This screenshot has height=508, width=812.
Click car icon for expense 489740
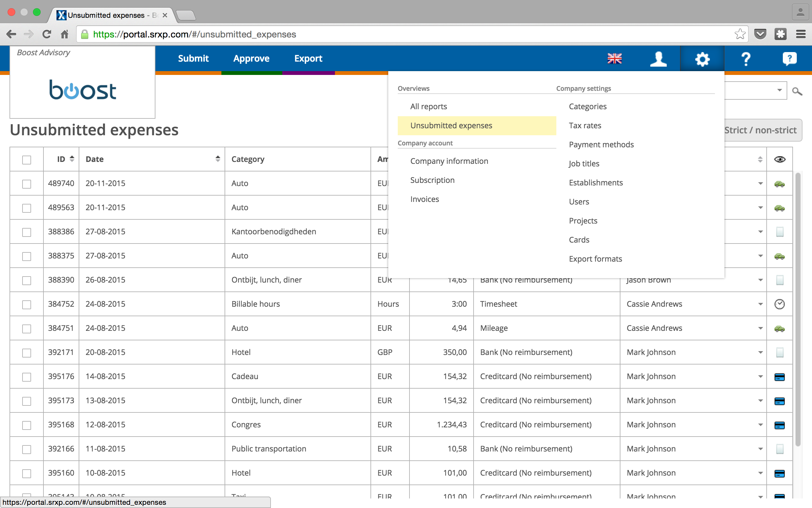coord(779,184)
